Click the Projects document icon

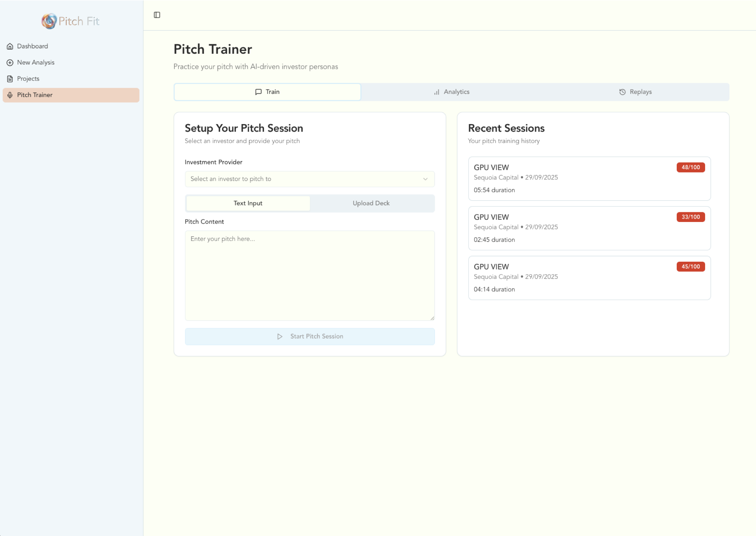(x=9, y=79)
